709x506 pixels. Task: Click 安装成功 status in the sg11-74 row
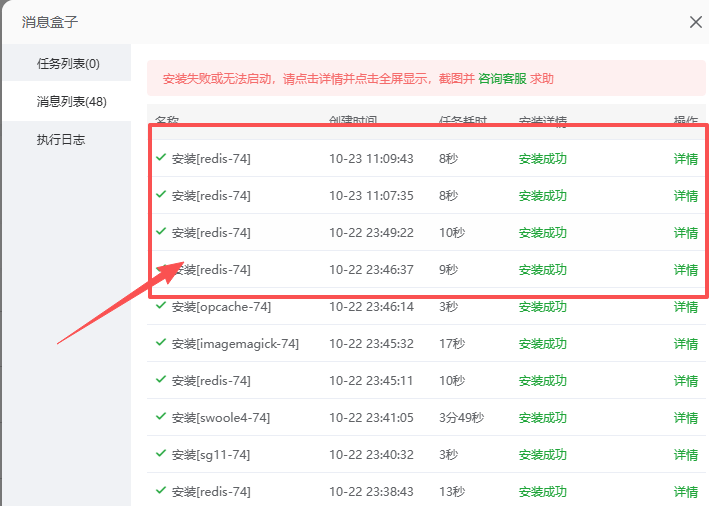(x=543, y=455)
